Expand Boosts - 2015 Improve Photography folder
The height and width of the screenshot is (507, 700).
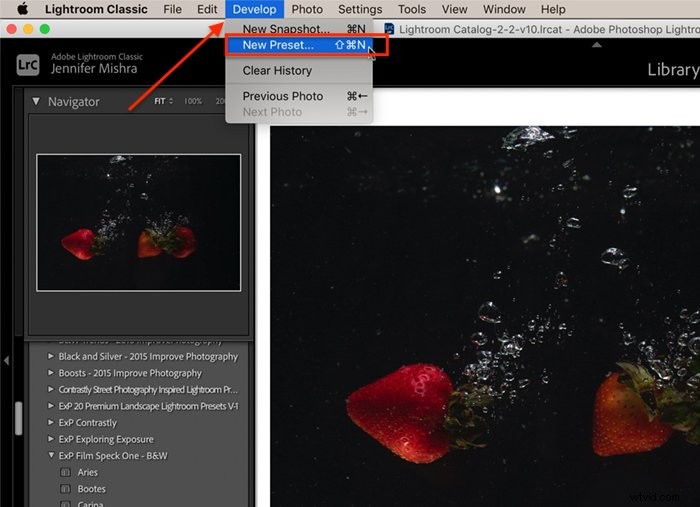(50, 373)
